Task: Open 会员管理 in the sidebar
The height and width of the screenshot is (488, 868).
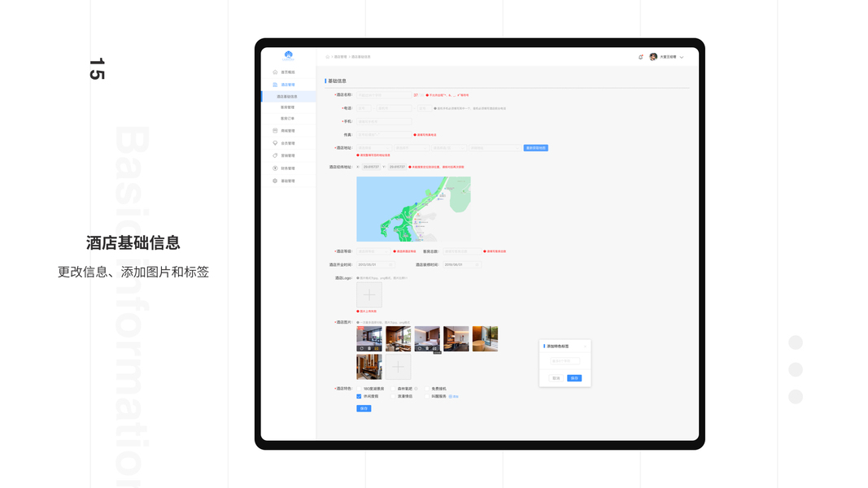Action: [x=288, y=143]
